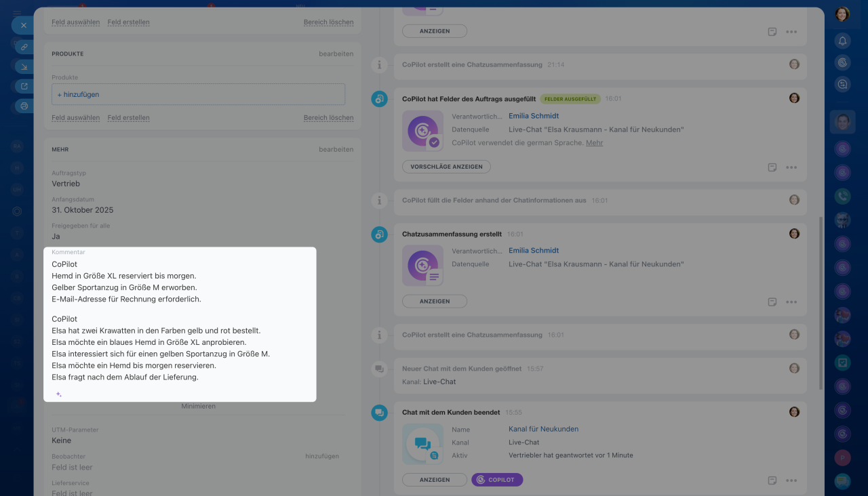Click the author avatar on 'Chat mit dem Kunden beendet'
This screenshot has width=868, height=496.
pos(794,412)
